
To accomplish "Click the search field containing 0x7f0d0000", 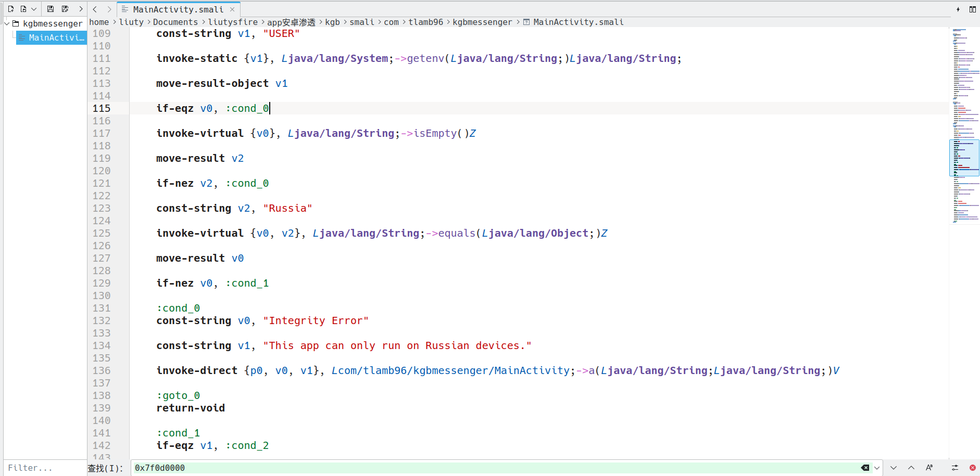I will [x=495, y=468].
